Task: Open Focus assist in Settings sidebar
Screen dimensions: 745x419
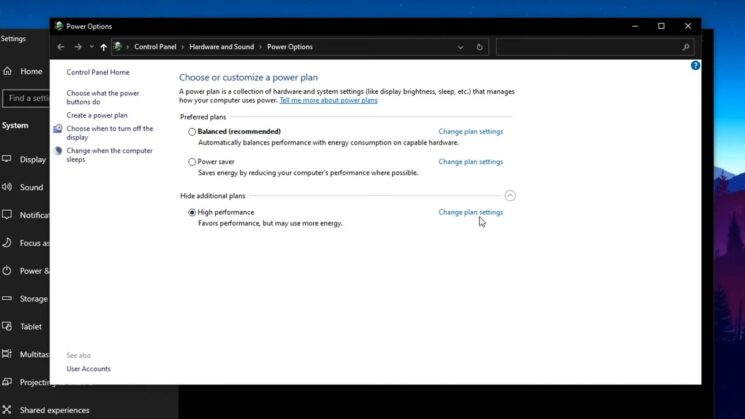Action: (25, 243)
